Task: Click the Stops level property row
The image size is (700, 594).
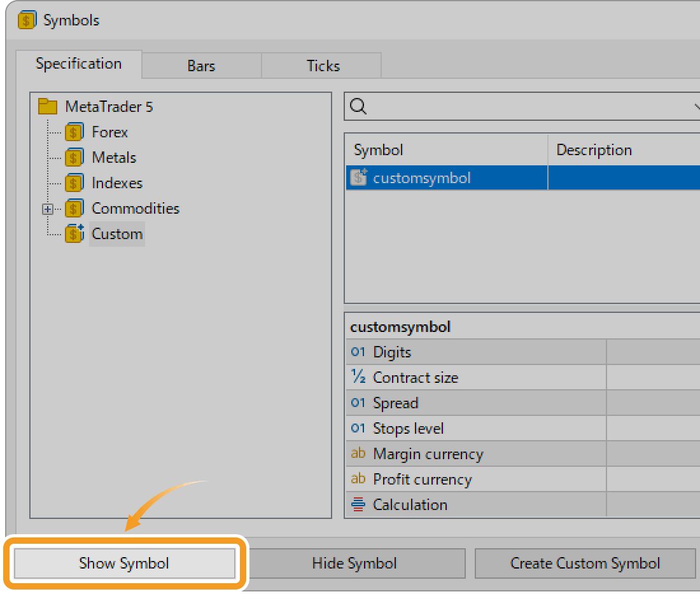Action: click(x=522, y=429)
